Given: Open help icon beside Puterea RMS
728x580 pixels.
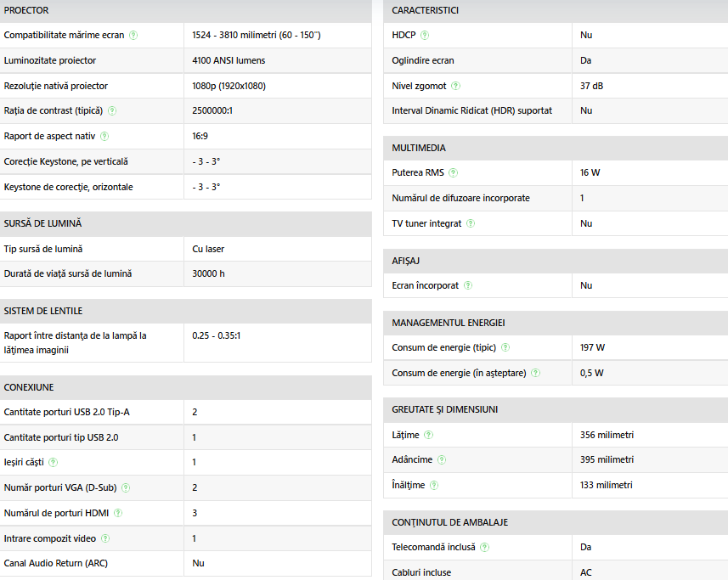Looking at the screenshot, I should [x=453, y=172].
